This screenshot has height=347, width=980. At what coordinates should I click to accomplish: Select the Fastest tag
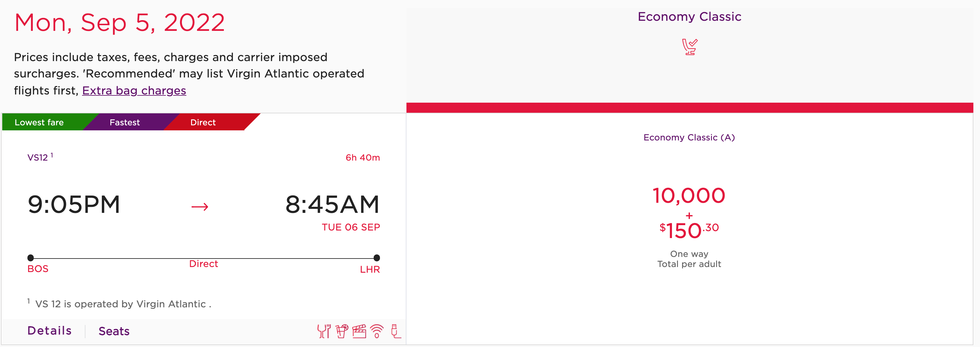click(125, 122)
